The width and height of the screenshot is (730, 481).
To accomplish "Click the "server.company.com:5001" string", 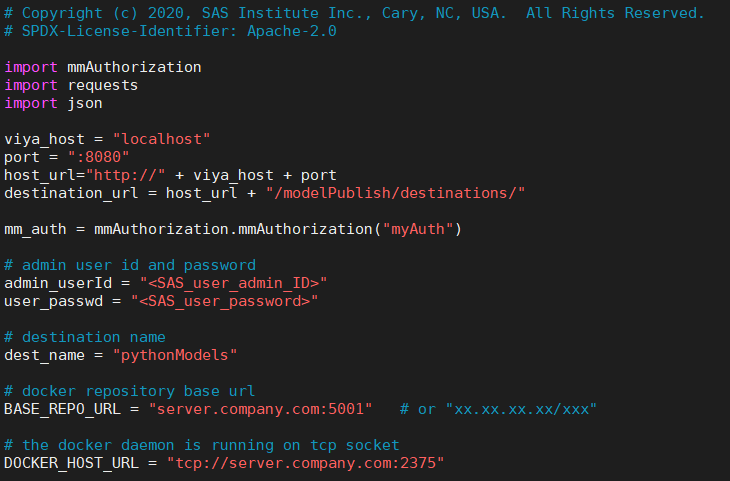I will pos(260,409).
